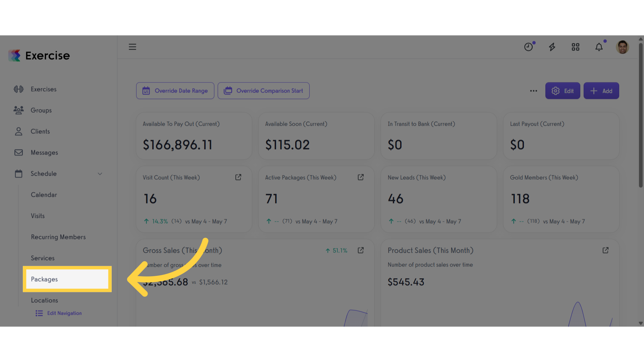Open Gross Sales external link icon
Viewport: 644px width, 362px height.
tap(361, 250)
